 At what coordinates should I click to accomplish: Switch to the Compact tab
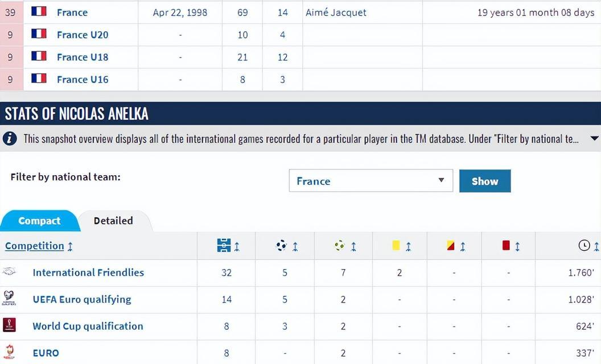pos(39,221)
